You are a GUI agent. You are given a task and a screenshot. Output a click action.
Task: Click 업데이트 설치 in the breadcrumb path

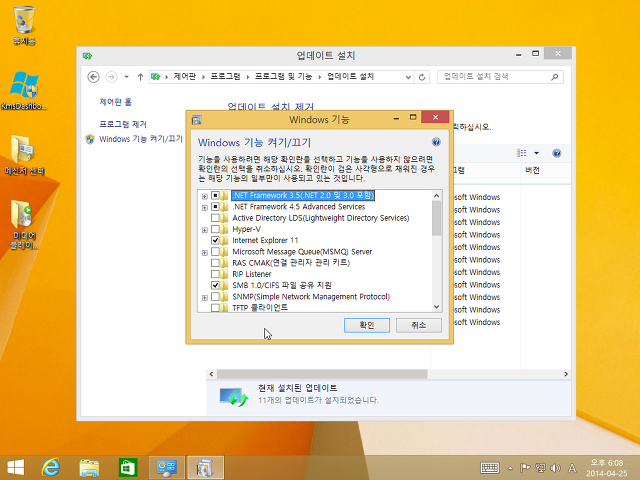350,76
